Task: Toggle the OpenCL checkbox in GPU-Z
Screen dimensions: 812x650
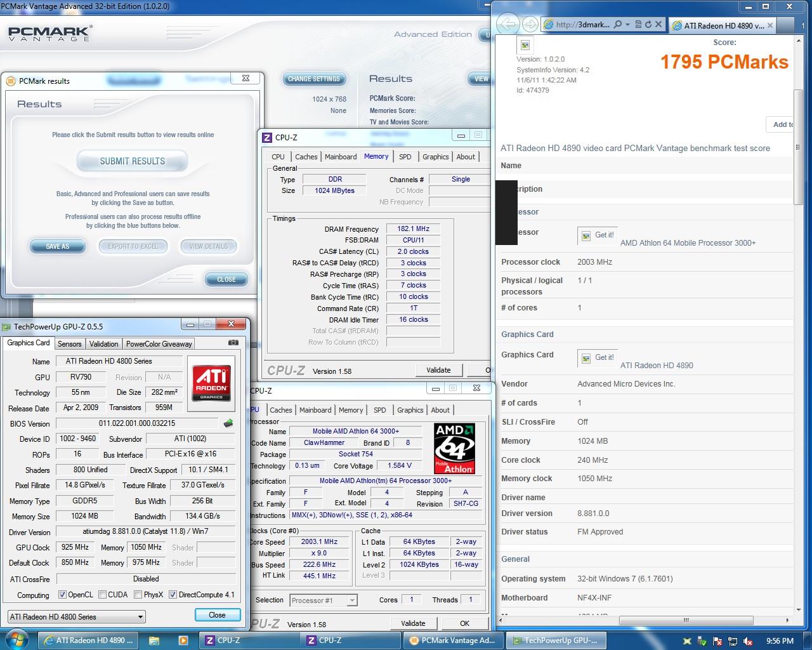Action: 62,595
